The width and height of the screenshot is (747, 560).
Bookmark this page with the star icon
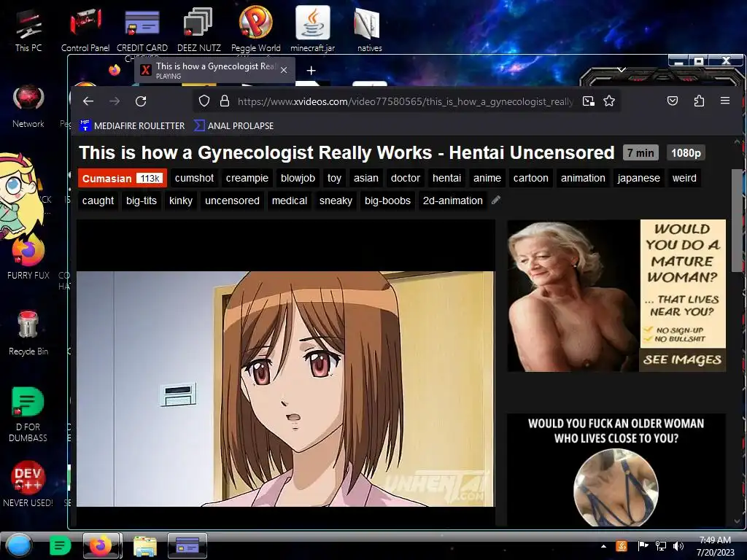tap(609, 101)
